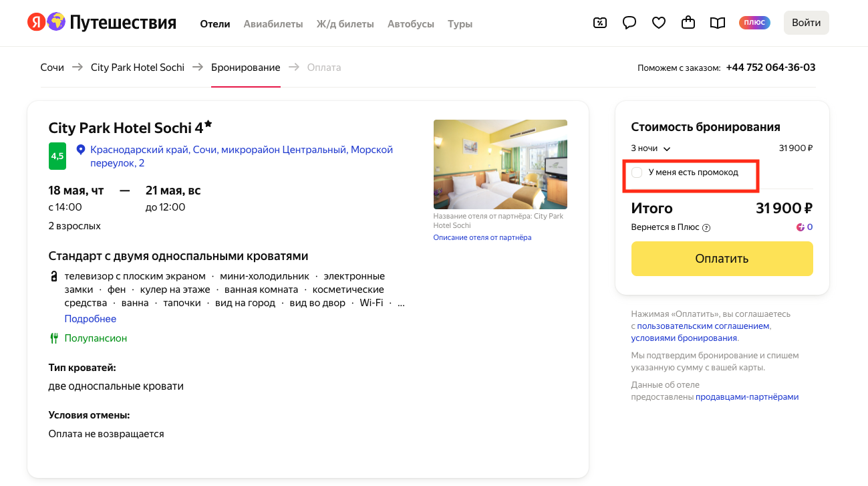Image resolution: width=868 pixels, height=486 pixels.
Task: Go to City Park Hotel Sochi breadcrumb
Action: (138, 68)
